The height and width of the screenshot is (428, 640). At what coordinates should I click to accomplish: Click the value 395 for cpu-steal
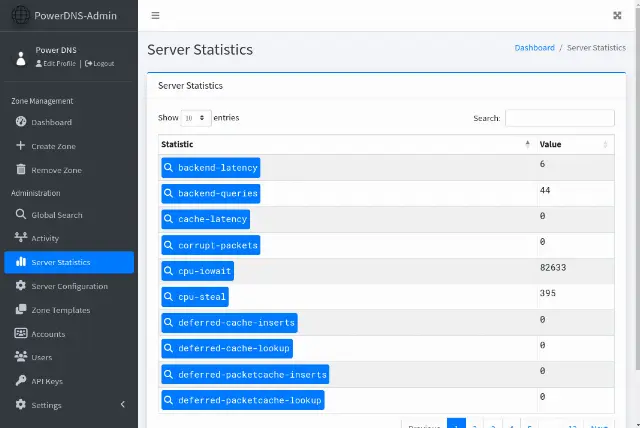point(547,293)
